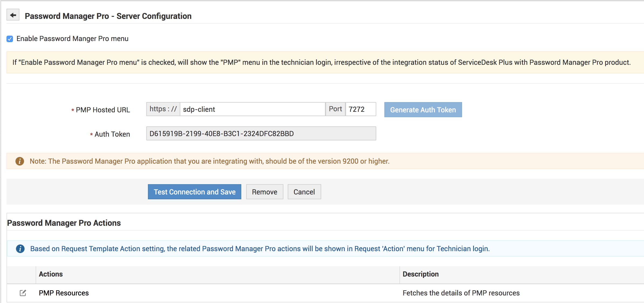Click the orange info icon beside version note

(x=20, y=161)
